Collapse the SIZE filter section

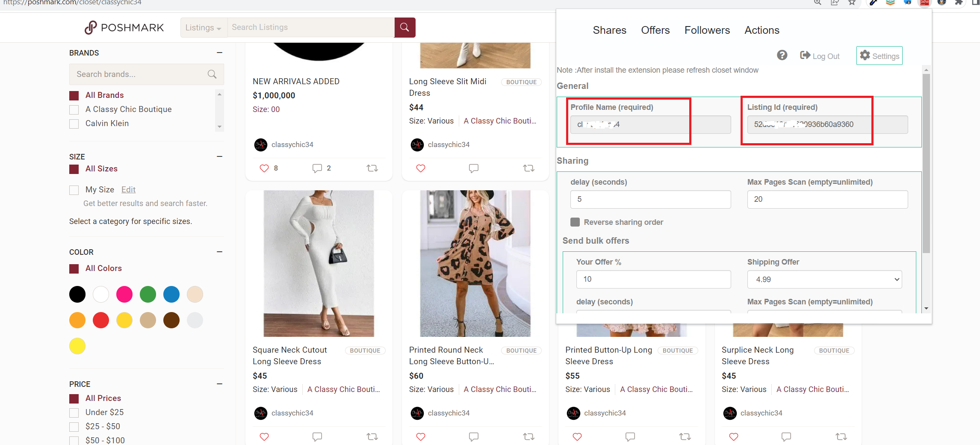tap(220, 156)
